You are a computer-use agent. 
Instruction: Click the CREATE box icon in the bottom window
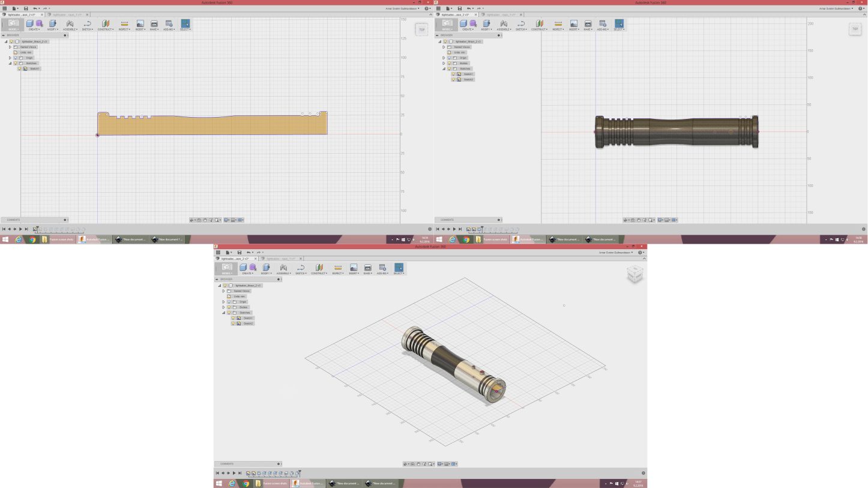pos(243,267)
